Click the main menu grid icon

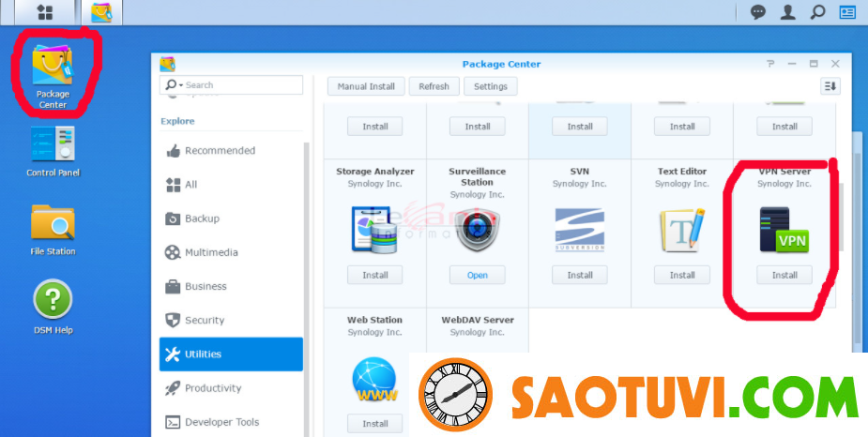[45, 12]
